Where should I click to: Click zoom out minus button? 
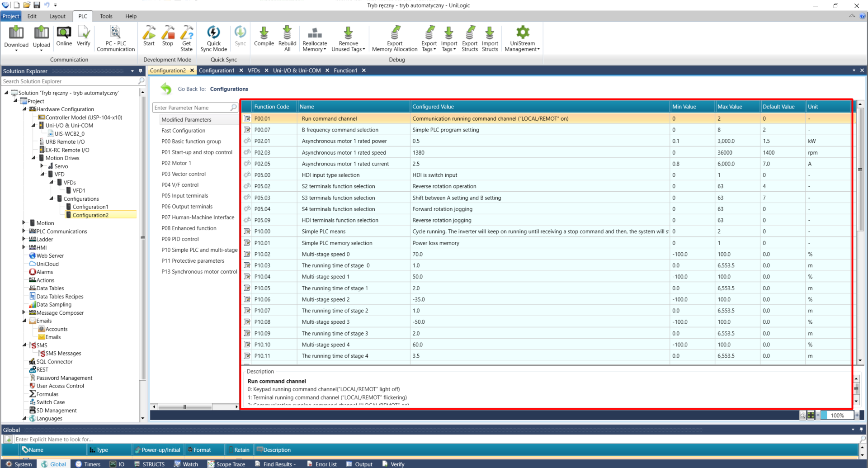click(818, 415)
